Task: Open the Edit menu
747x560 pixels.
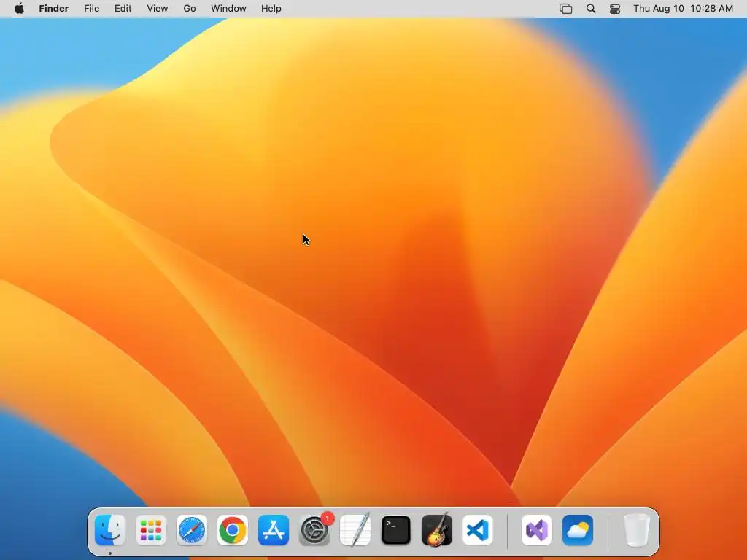Action: pos(123,9)
